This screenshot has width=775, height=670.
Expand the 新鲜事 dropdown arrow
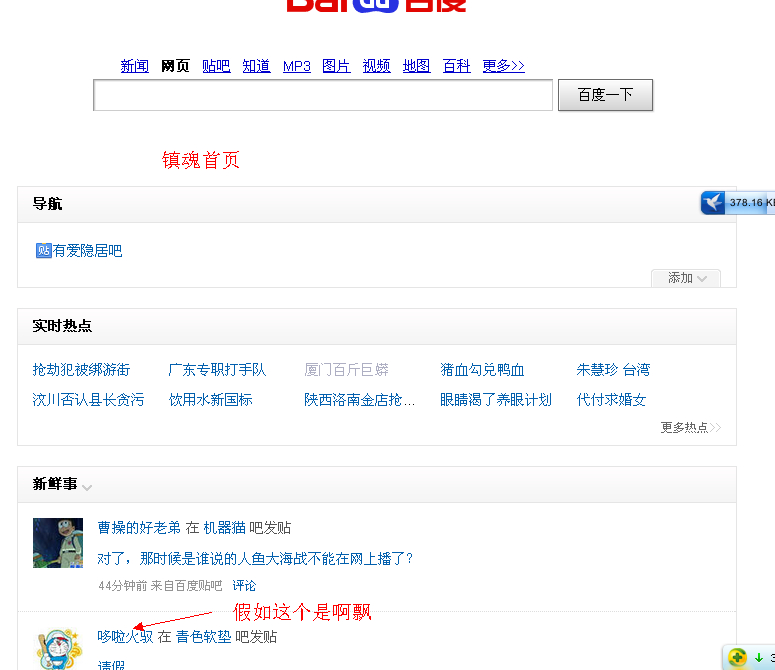tap(87, 488)
